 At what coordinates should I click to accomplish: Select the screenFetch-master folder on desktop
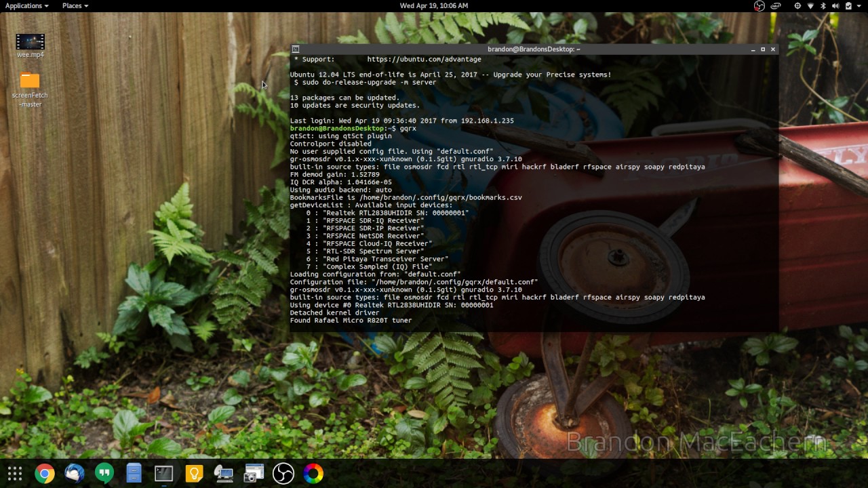click(x=30, y=90)
